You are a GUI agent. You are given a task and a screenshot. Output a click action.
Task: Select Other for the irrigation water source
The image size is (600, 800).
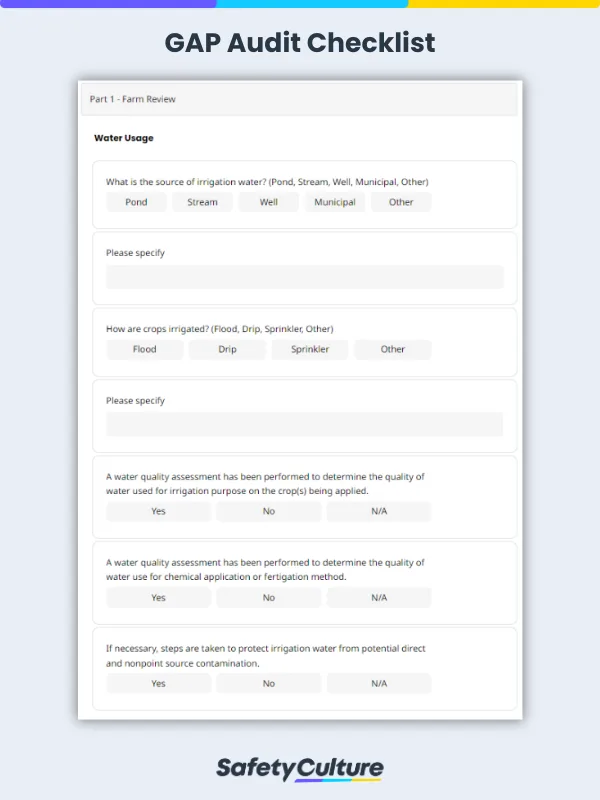401,202
